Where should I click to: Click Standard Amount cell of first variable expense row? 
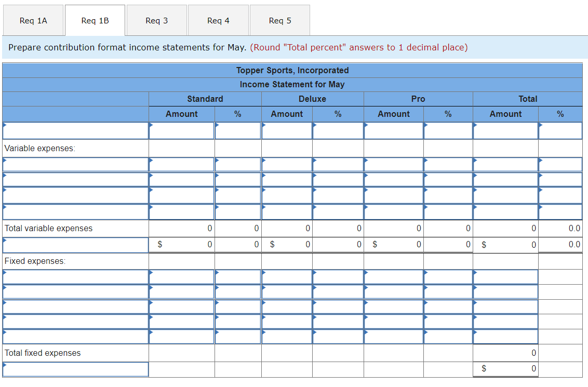click(181, 165)
